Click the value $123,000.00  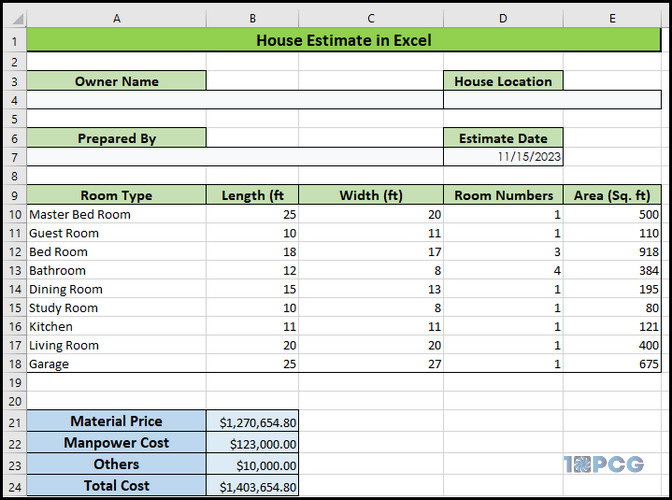pos(252,443)
